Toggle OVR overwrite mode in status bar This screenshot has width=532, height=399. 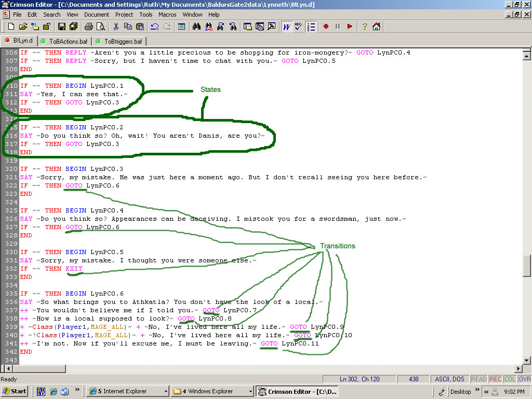tap(524, 379)
